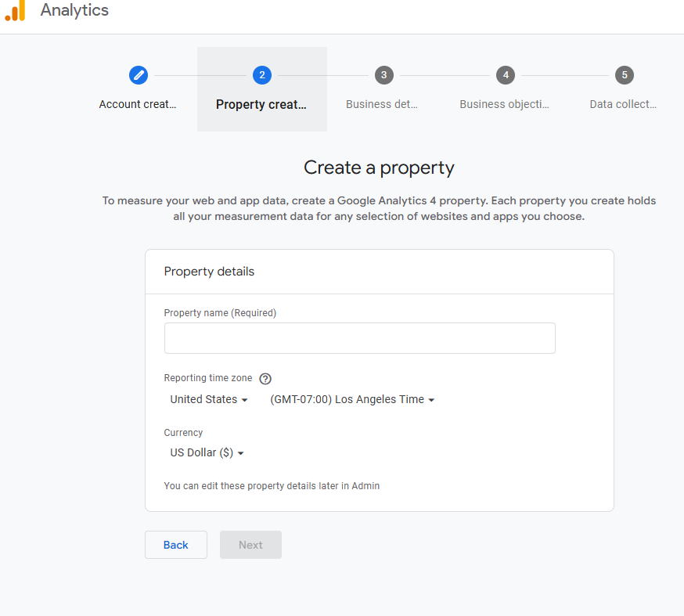This screenshot has width=684, height=616.
Task: Click the Create a property heading
Action: tap(379, 168)
